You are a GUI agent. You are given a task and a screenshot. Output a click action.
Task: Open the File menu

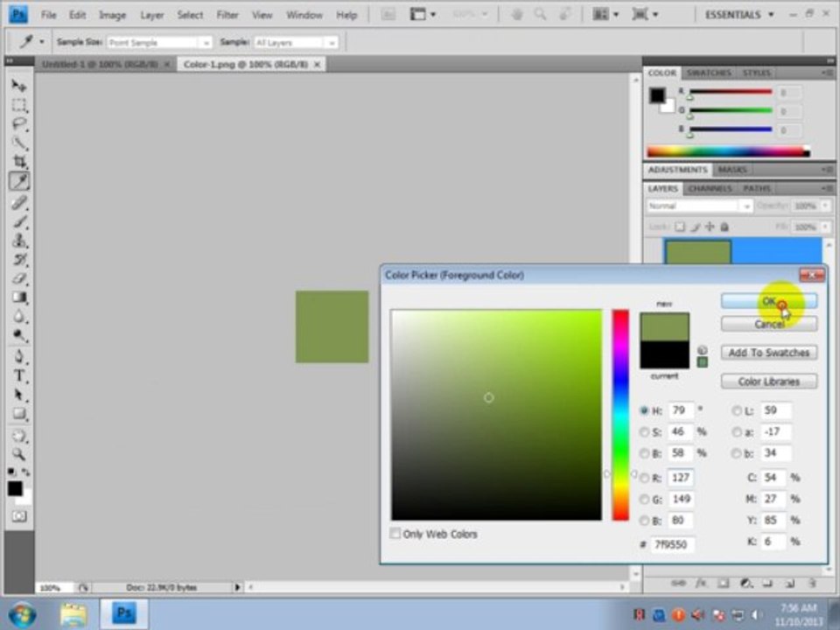point(48,15)
